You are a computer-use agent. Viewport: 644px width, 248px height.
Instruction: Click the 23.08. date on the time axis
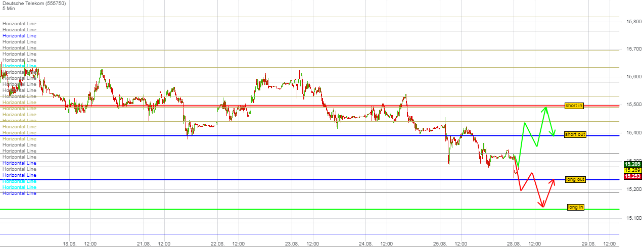(x=291, y=243)
